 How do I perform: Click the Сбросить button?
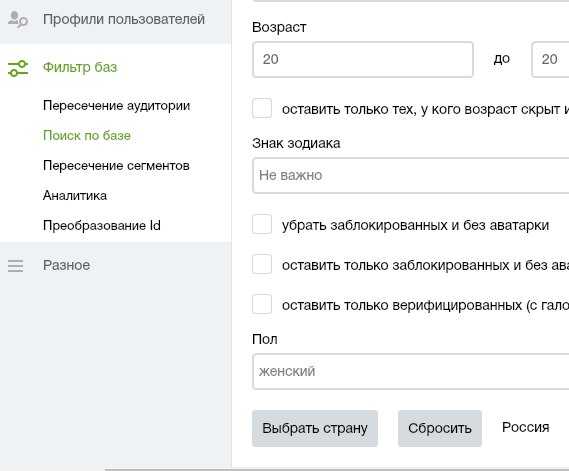pyautogui.click(x=440, y=429)
